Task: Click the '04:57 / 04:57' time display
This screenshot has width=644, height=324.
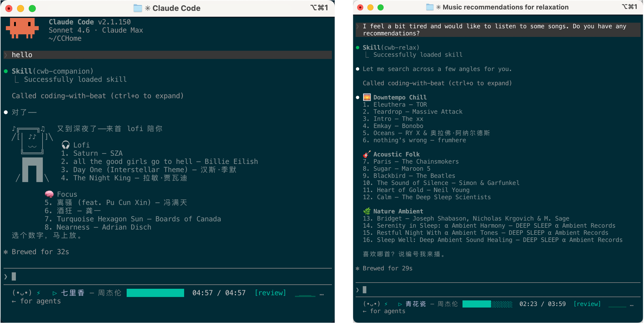Action: [x=219, y=293]
